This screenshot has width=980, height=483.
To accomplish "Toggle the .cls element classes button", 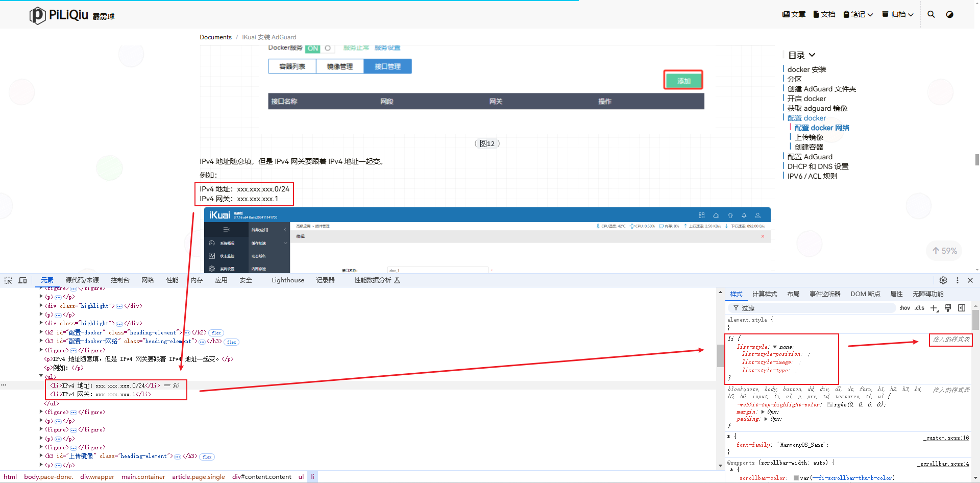I will pos(919,308).
